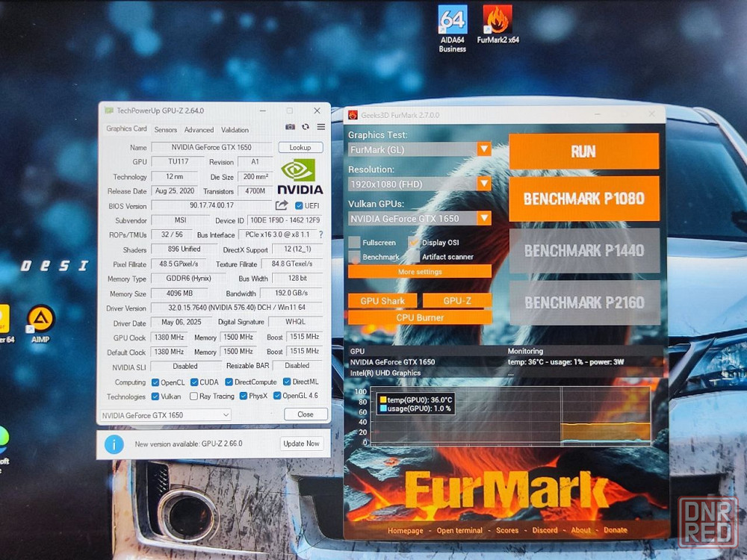Image resolution: width=747 pixels, height=560 pixels.
Task: Click the Memory Size 4096 MB field
Action: tap(179, 293)
